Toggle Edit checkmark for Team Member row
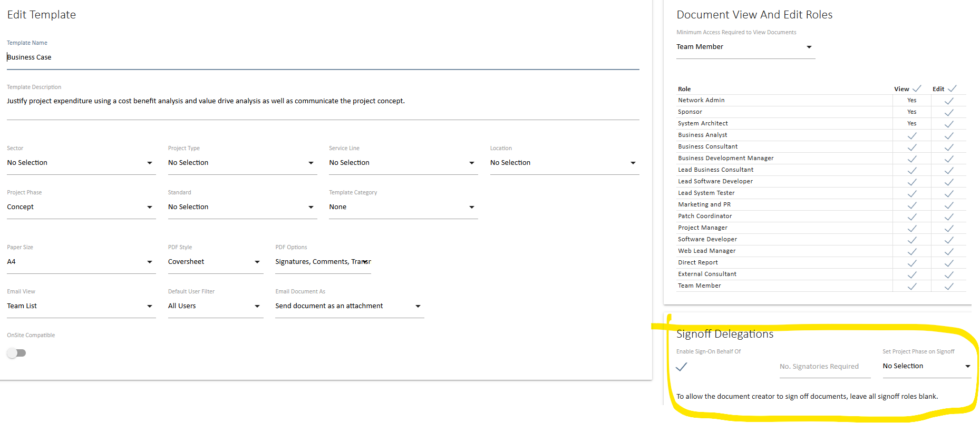This screenshot has width=980, height=423. [x=949, y=286]
